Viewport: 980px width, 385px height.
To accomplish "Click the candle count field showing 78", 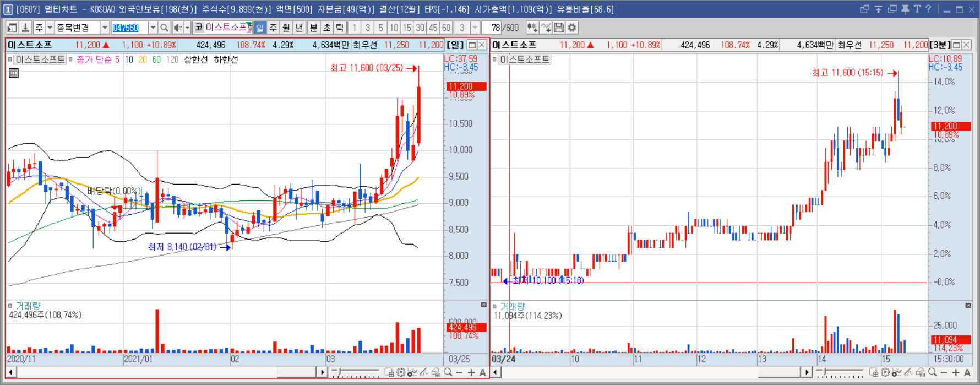I will [492, 28].
